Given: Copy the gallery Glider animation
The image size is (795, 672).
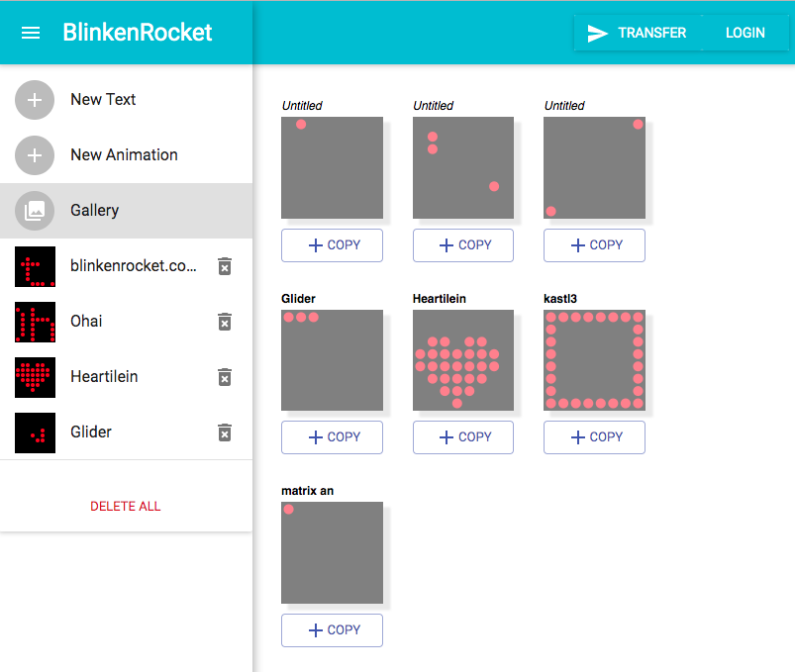Looking at the screenshot, I should coord(332,437).
